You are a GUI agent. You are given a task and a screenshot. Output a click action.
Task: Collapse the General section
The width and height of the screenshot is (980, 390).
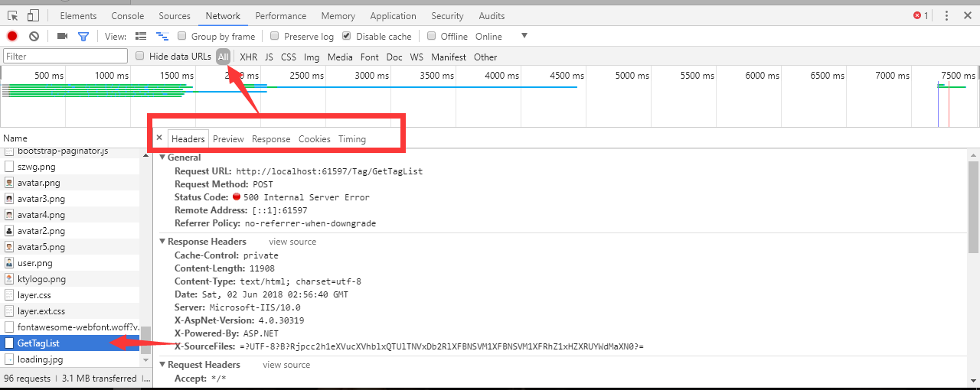click(x=162, y=158)
